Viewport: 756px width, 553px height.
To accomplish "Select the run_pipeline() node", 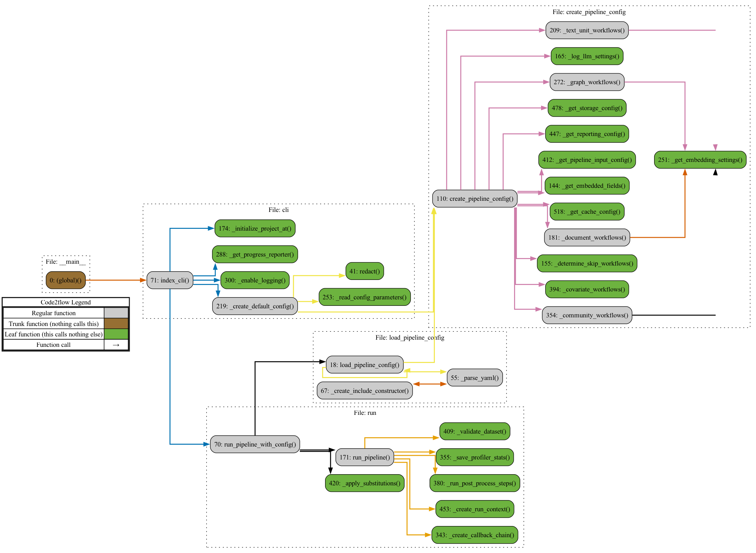I will pos(364,457).
